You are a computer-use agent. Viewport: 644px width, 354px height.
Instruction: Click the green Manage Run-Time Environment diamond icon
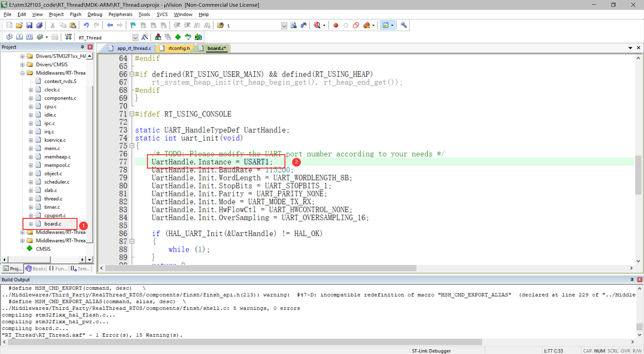click(178, 37)
